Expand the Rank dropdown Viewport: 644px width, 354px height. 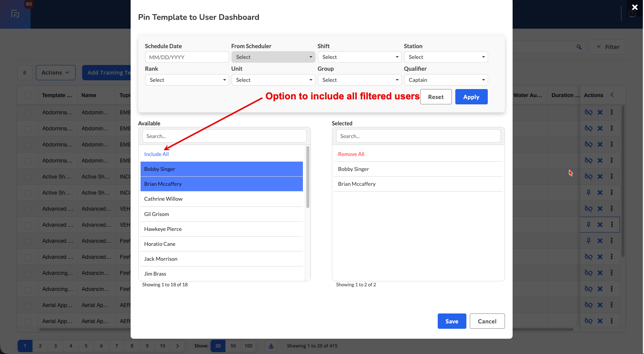coord(187,80)
